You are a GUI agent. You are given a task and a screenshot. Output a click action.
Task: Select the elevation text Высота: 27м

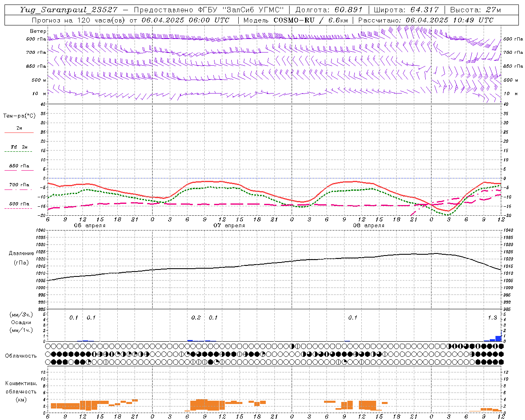(x=475, y=10)
